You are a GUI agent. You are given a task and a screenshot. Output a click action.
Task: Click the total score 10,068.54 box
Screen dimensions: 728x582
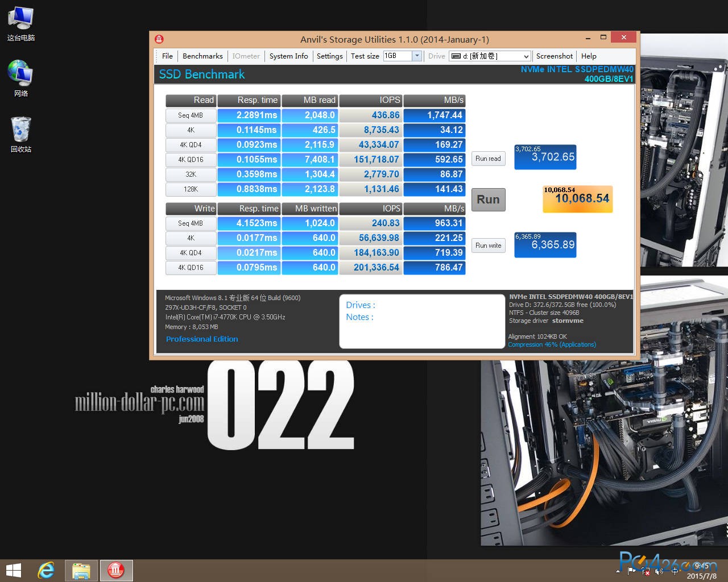pyautogui.click(x=578, y=199)
